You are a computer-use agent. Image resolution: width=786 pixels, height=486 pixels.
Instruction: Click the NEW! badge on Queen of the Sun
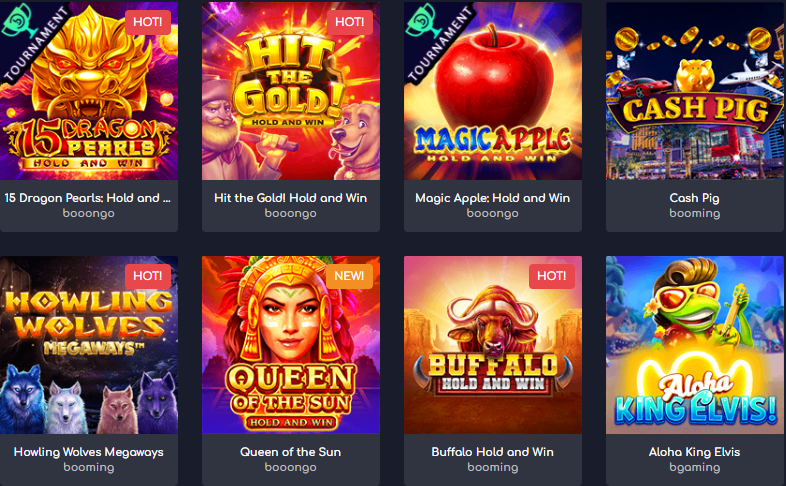tap(349, 276)
